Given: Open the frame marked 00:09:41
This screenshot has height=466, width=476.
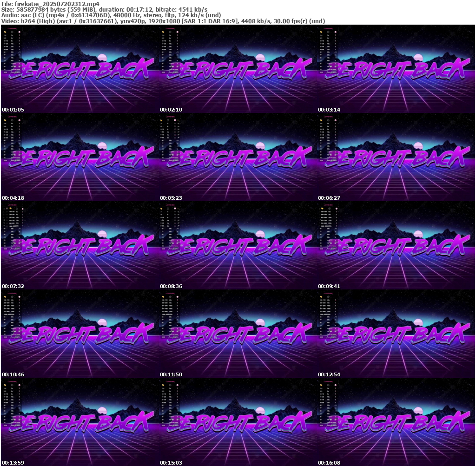Looking at the screenshot, I should point(396,245).
